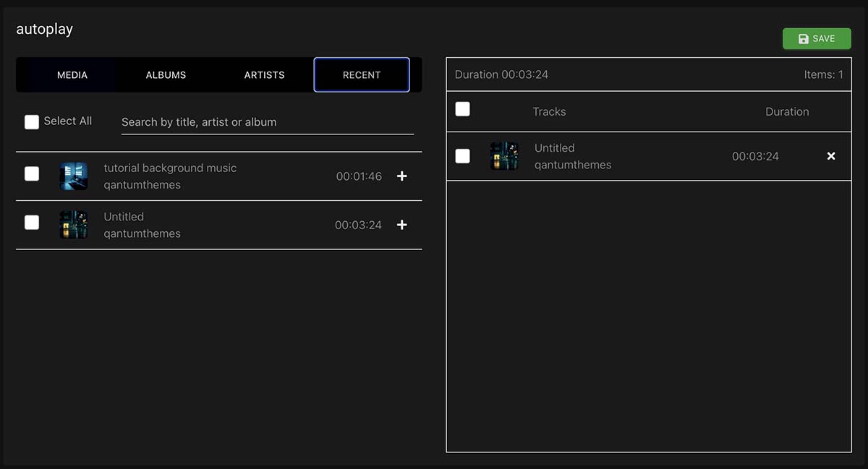Open Untitled artwork in the media list

click(x=73, y=225)
